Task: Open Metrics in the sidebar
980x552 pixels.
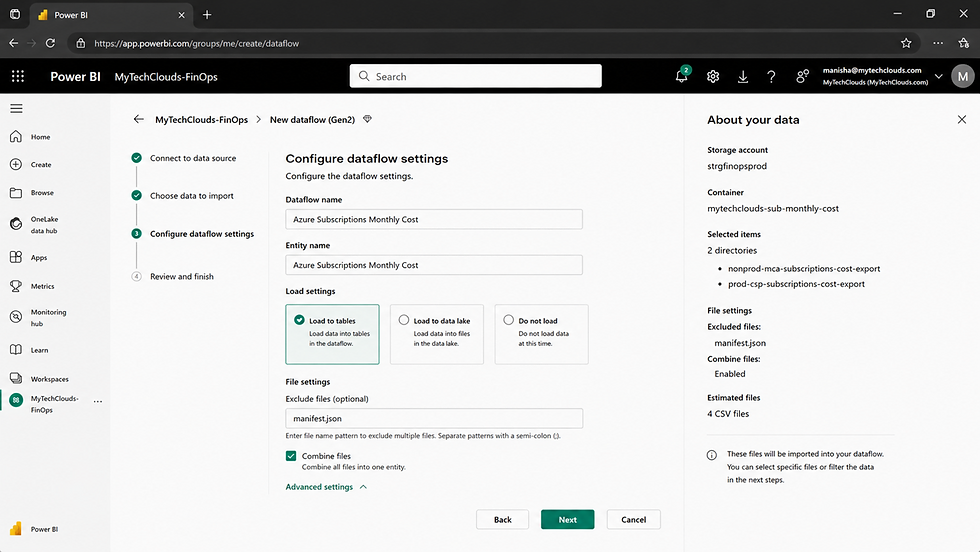Action: click(x=32, y=286)
